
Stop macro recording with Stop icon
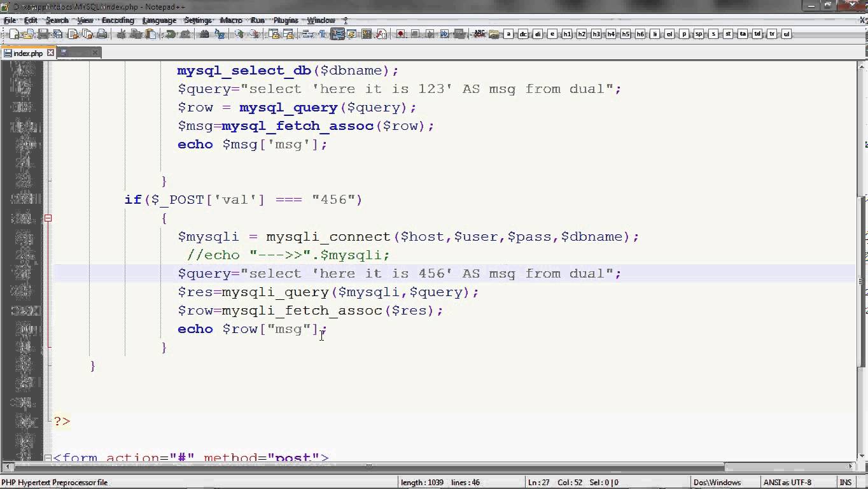415,34
